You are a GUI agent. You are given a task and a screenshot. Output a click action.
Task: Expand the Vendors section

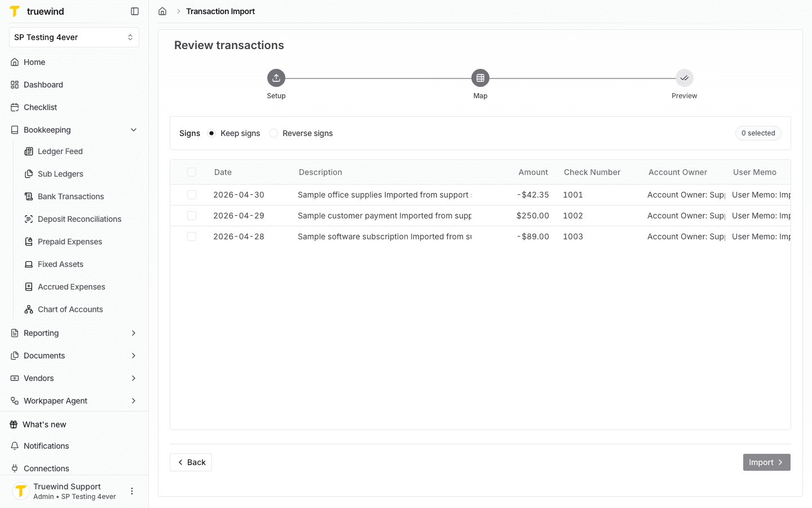click(134, 378)
